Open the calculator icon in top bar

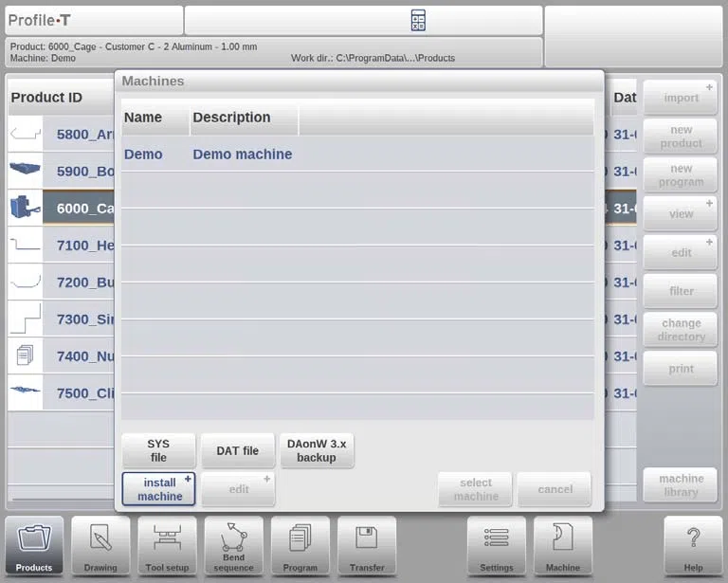click(418, 21)
